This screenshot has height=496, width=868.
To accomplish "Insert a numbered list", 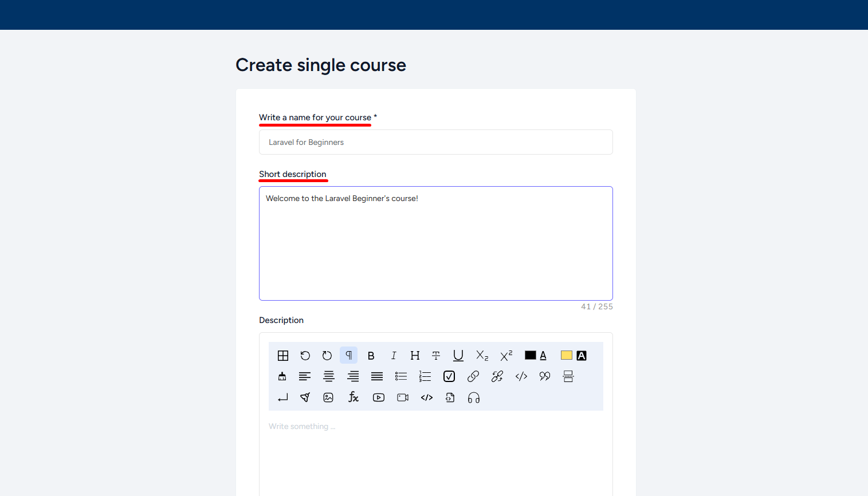I will point(425,376).
